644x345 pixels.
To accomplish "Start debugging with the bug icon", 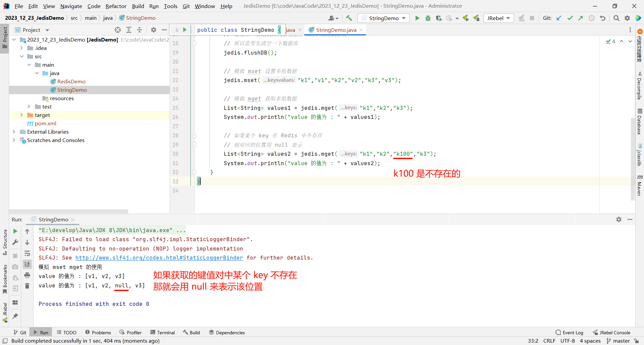I will coord(428,18).
